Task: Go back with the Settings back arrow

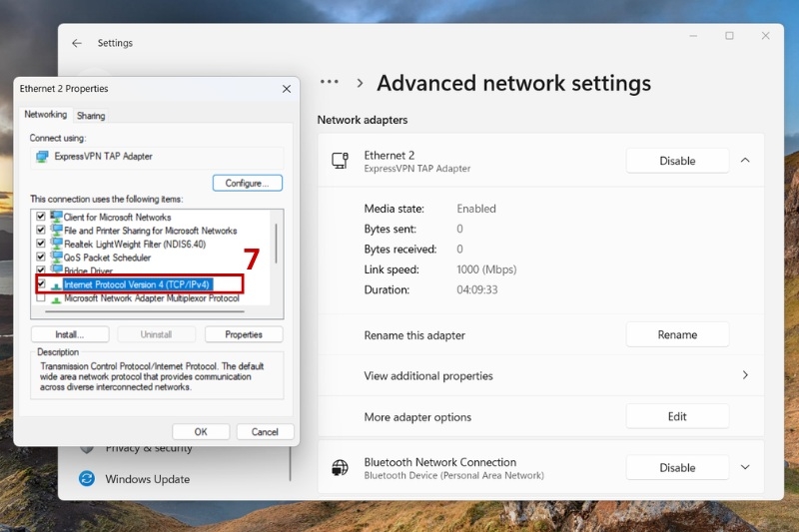Action: coord(77,43)
